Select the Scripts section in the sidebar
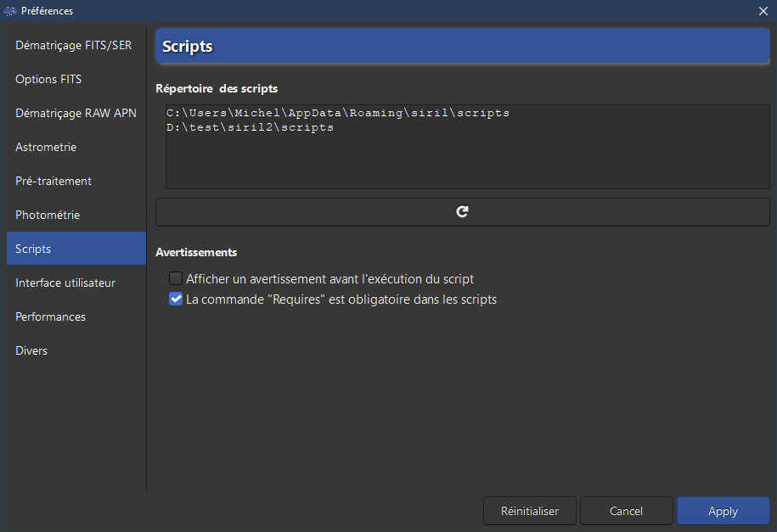The image size is (777, 532). tap(76, 249)
